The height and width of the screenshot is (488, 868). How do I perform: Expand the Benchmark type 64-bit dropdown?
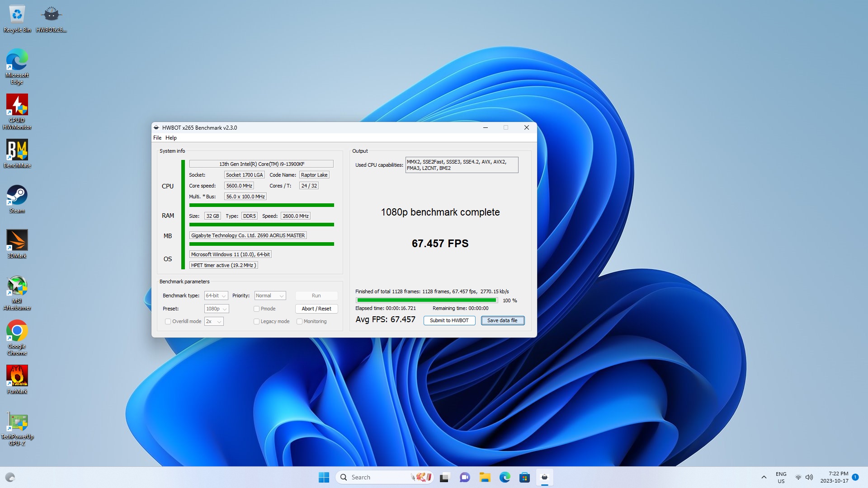[x=216, y=296]
